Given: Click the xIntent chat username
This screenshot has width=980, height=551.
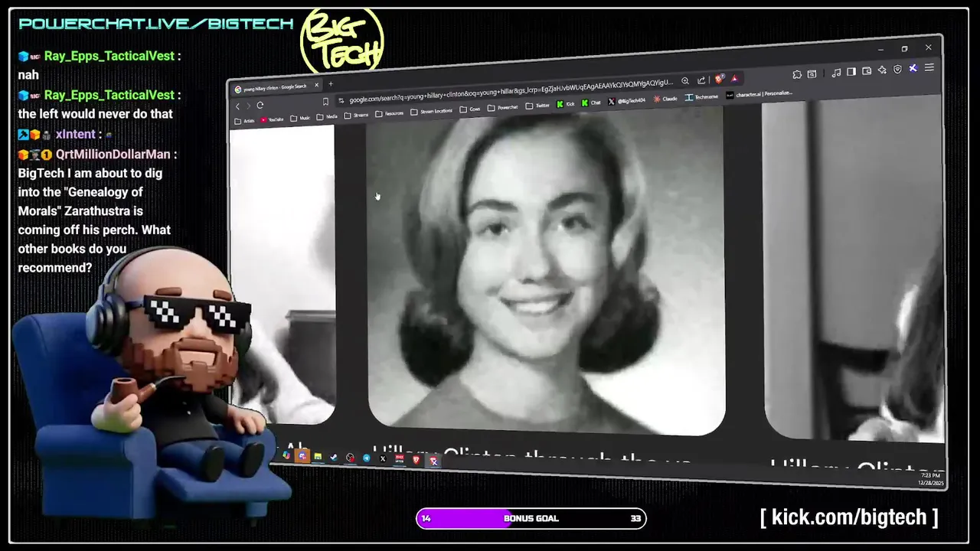Looking at the screenshot, I should tap(75, 134).
